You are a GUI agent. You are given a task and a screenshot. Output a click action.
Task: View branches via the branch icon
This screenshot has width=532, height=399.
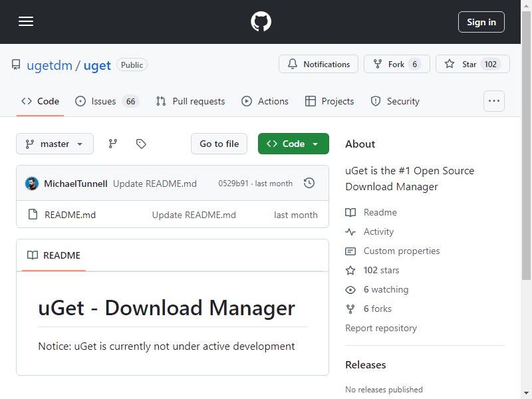click(x=112, y=144)
